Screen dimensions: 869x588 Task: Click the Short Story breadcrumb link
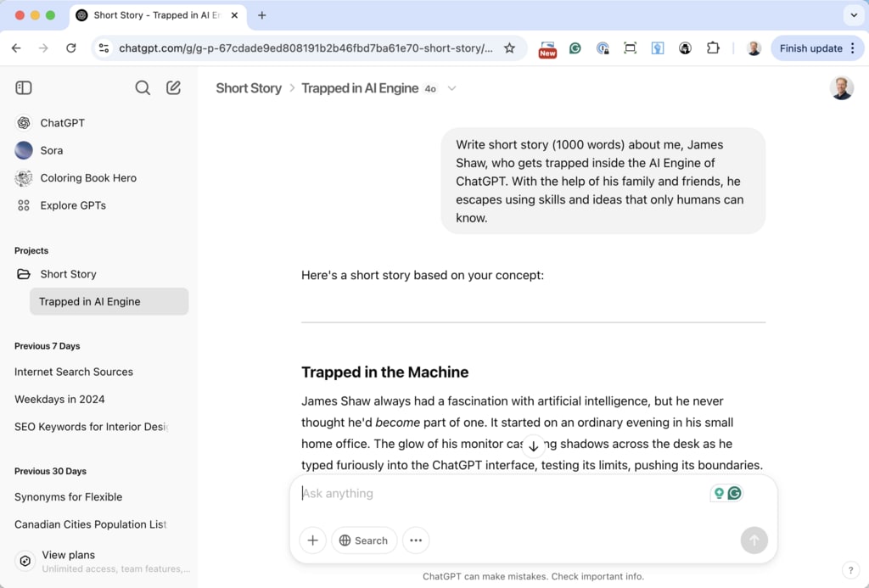click(249, 88)
